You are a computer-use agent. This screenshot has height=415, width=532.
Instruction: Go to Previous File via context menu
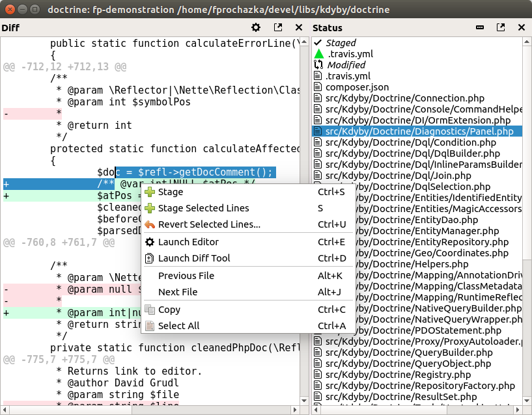click(186, 276)
